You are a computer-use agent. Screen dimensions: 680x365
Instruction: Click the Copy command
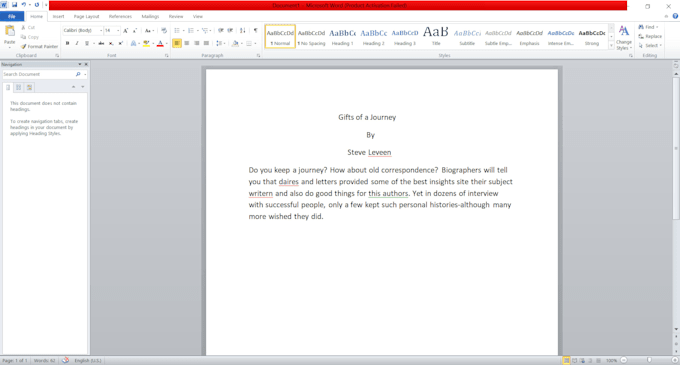coord(30,37)
